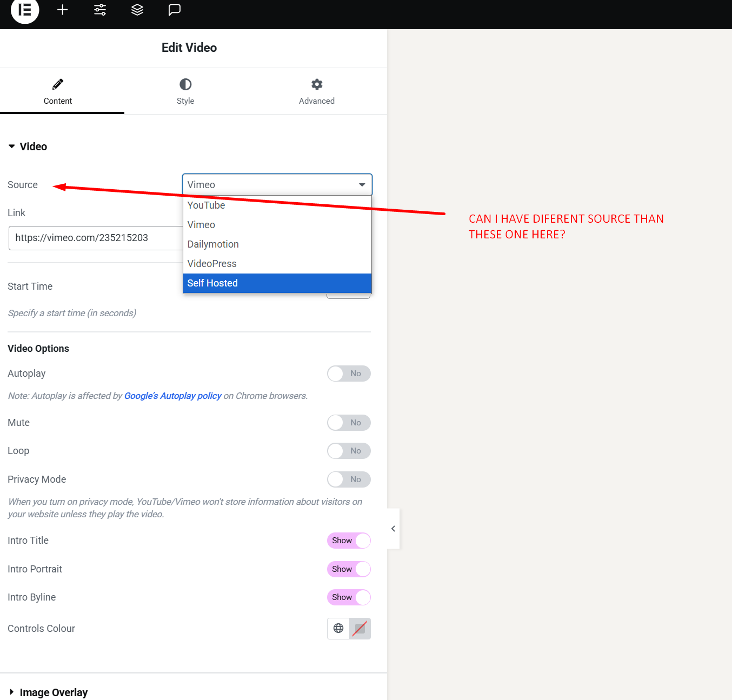Hide the Intro Byline toggle
732x700 pixels.
click(349, 597)
